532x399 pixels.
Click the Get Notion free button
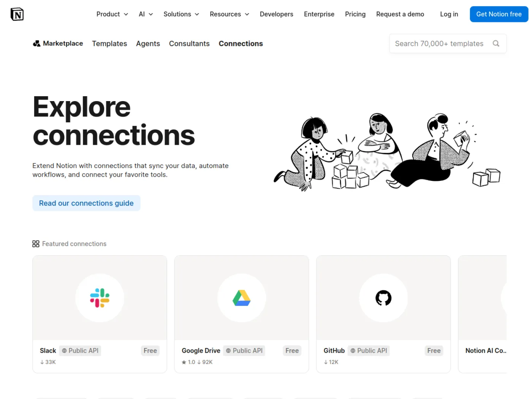click(x=499, y=14)
